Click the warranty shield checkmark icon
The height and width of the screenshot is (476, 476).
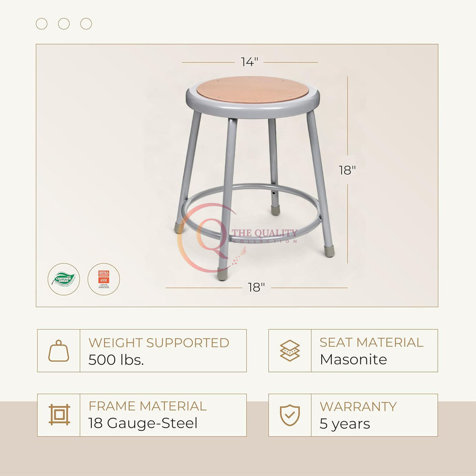point(290,415)
